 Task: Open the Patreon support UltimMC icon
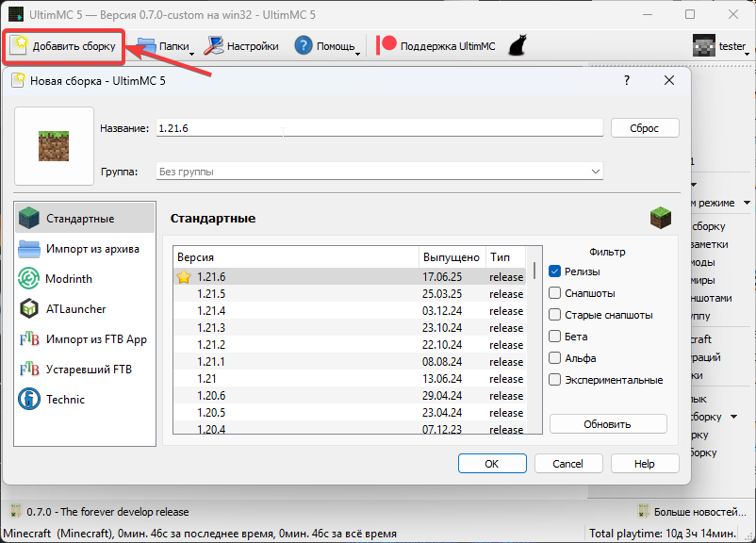pos(386,46)
